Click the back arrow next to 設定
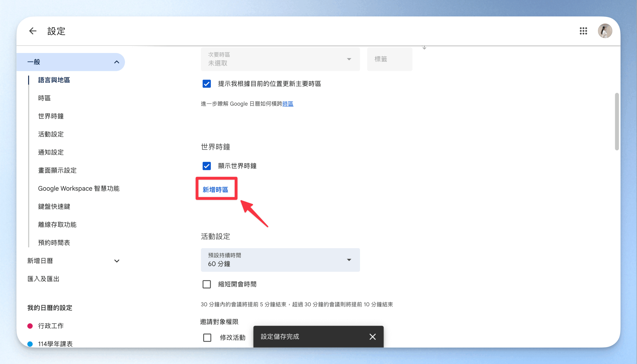Image resolution: width=637 pixels, height=364 pixels. [x=33, y=31]
